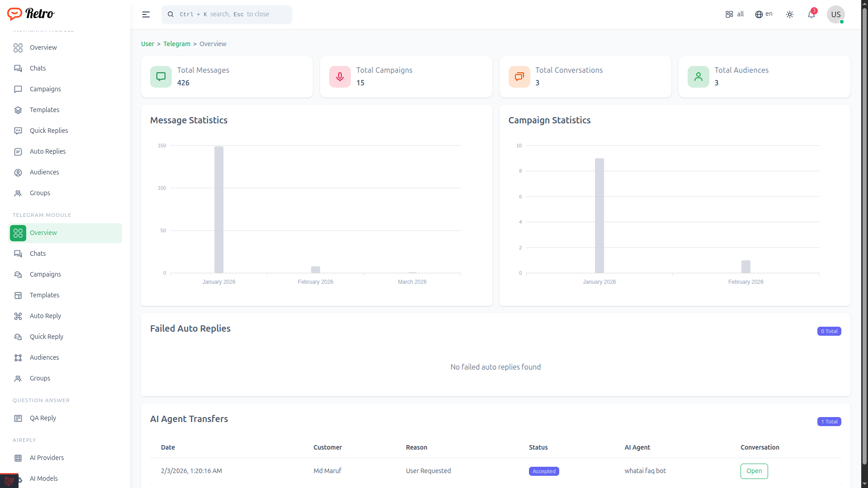868x488 pixels.
Task: Open the notifications bell icon
Action: [811, 14]
